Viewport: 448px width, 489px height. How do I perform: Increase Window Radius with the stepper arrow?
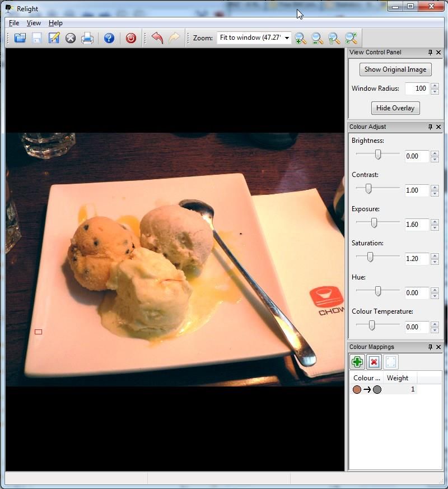435,86
